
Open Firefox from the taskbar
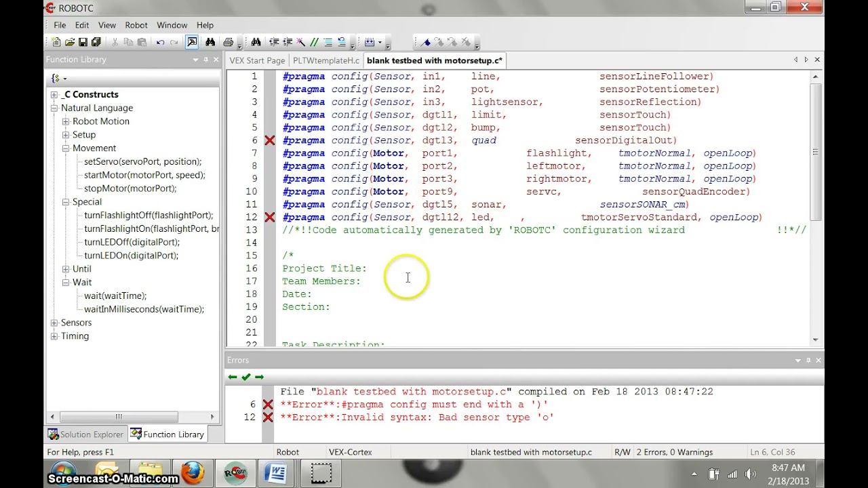[x=193, y=472]
